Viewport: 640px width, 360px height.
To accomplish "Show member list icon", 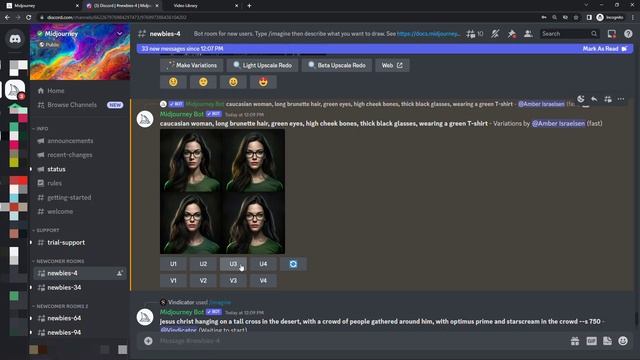I will pos(528,34).
